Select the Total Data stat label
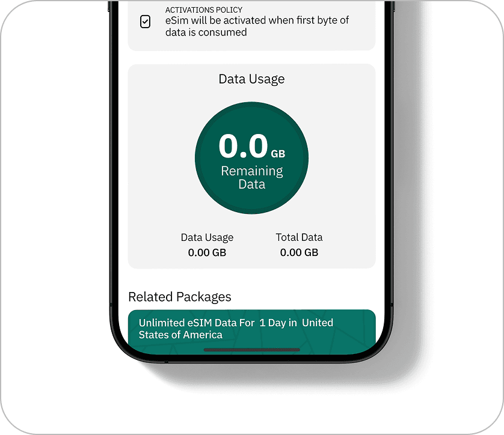The image size is (504, 435). pos(299,237)
